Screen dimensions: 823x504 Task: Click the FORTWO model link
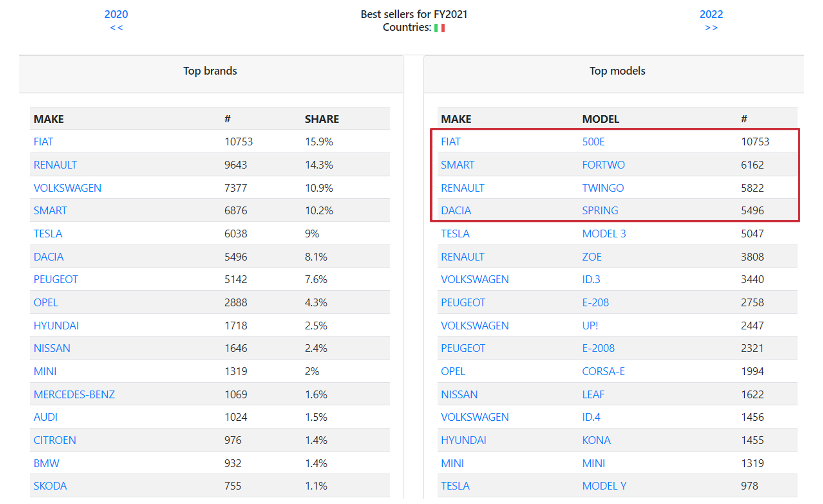click(x=603, y=165)
